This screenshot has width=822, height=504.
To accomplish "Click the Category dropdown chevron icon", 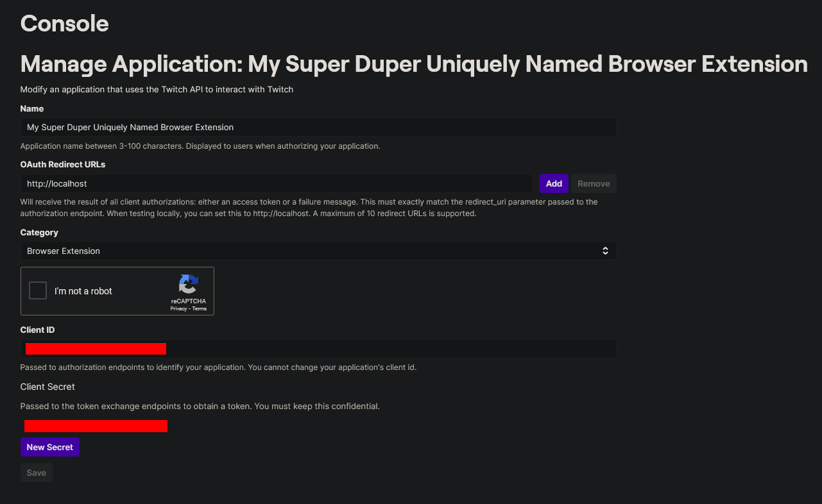I will 604,251.
